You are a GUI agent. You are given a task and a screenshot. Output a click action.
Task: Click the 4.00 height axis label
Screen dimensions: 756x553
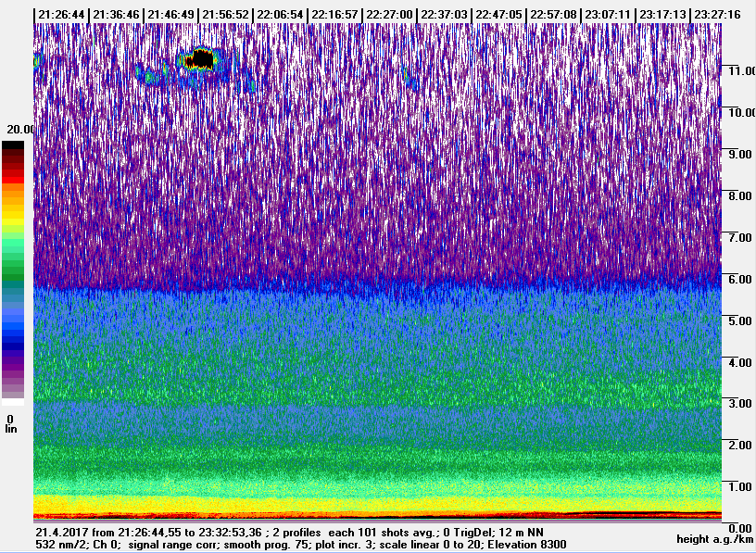point(739,362)
